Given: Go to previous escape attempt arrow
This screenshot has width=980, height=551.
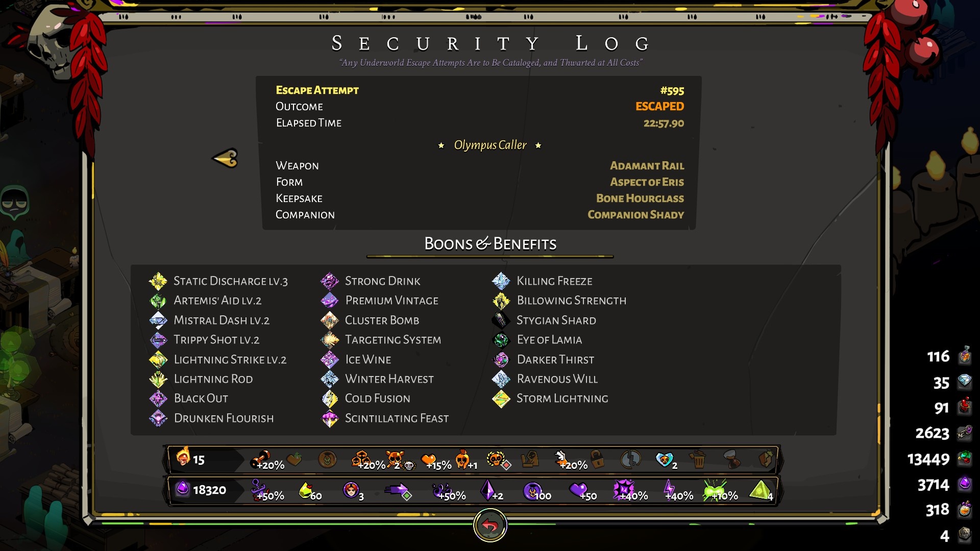Looking at the screenshot, I should click(225, 158).
